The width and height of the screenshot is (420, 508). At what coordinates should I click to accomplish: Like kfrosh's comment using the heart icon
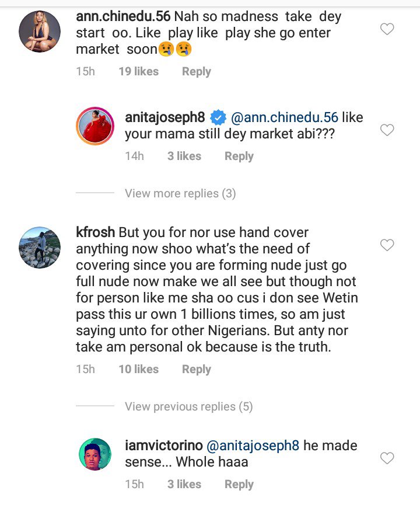[387, 245]
